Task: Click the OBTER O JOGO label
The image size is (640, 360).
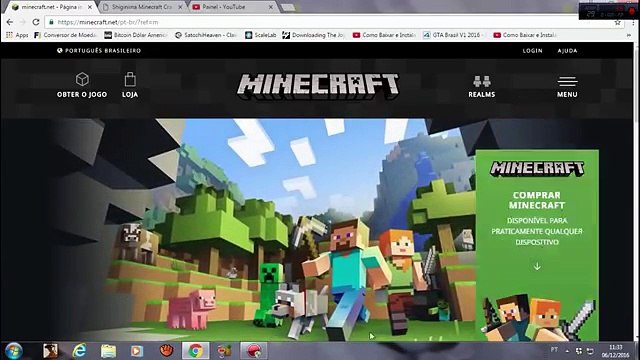Action: [x=82, y=94]
